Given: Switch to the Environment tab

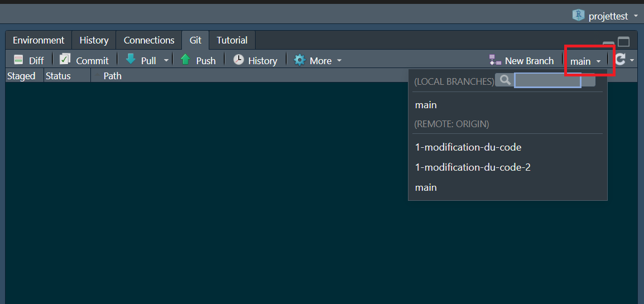Looking at the screenshot, I should coord(39,40).
